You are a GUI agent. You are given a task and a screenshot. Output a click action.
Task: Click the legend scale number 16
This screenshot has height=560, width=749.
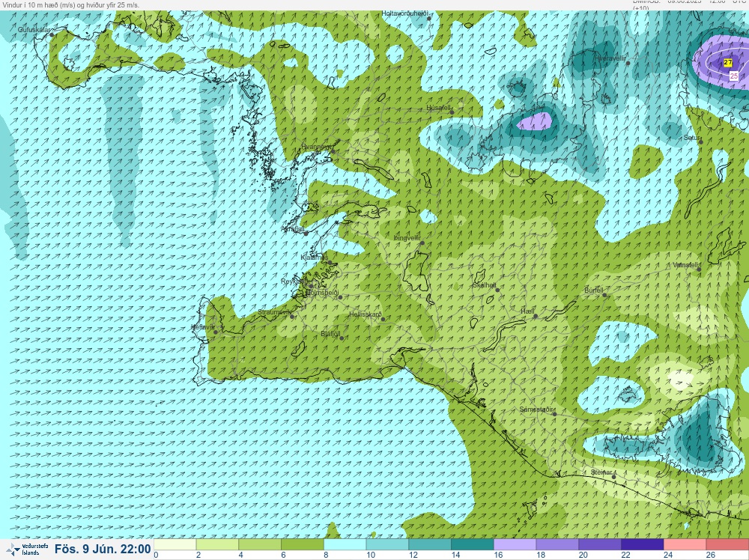[x=497, y=556]
